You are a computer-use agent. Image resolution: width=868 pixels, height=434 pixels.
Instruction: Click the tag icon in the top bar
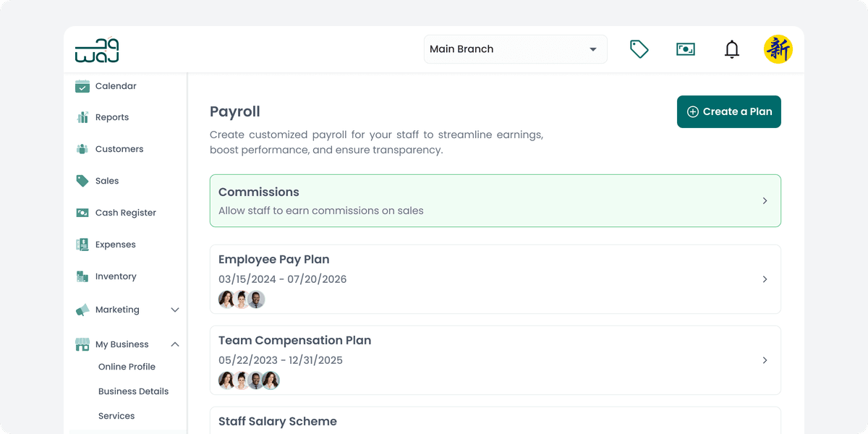[639, 49]
